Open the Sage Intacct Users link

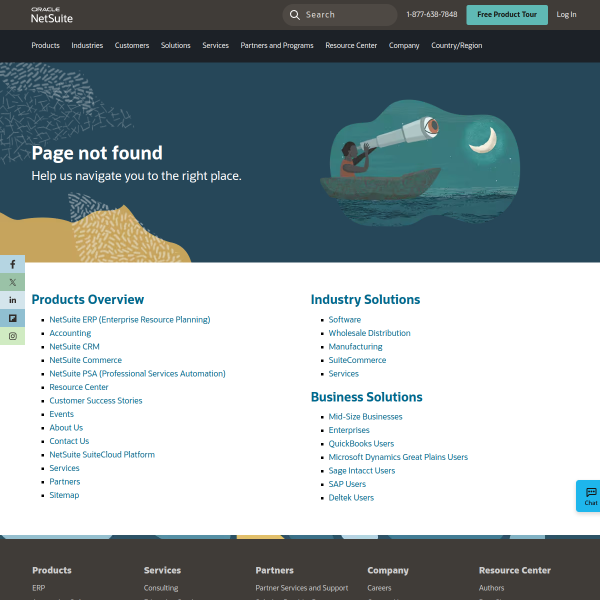(362, 471)
